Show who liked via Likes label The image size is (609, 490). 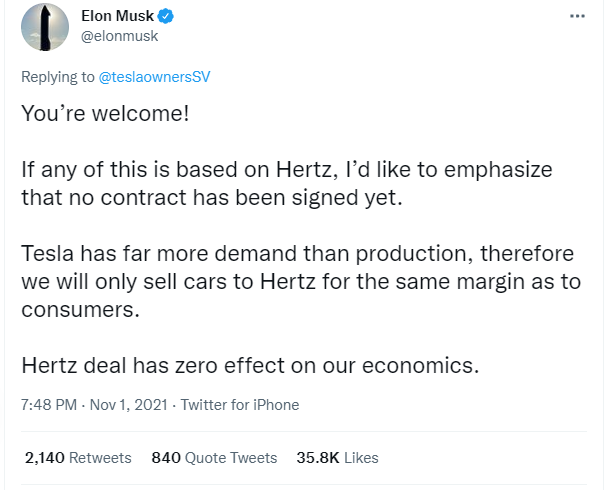pyautogui.click(x=361, y=458)
